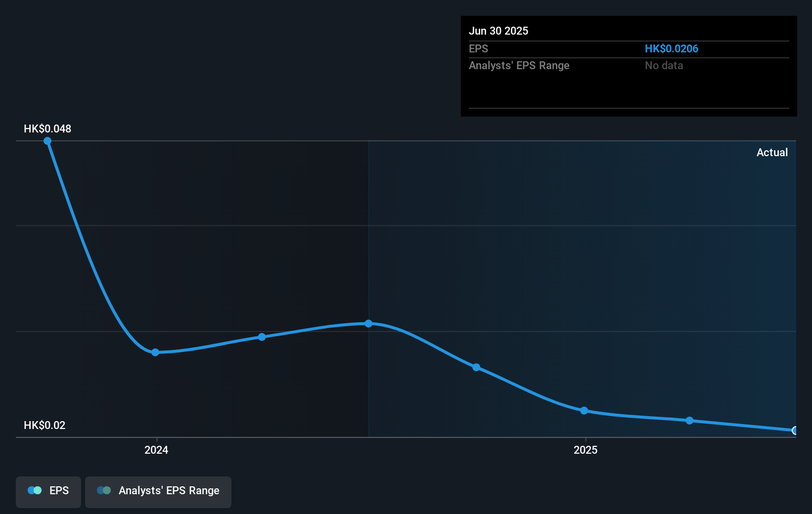The height and width of the screenshot is (514, 812).
Task: Click the 2024 x-axis label
Action: (156, 450)
